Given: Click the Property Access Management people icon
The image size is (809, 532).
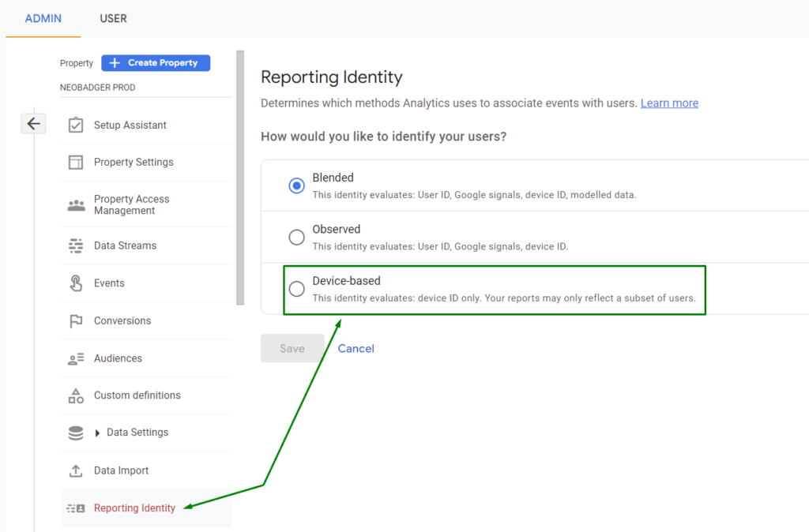Looking at the screenshot, I should click(x=77, y=205).
